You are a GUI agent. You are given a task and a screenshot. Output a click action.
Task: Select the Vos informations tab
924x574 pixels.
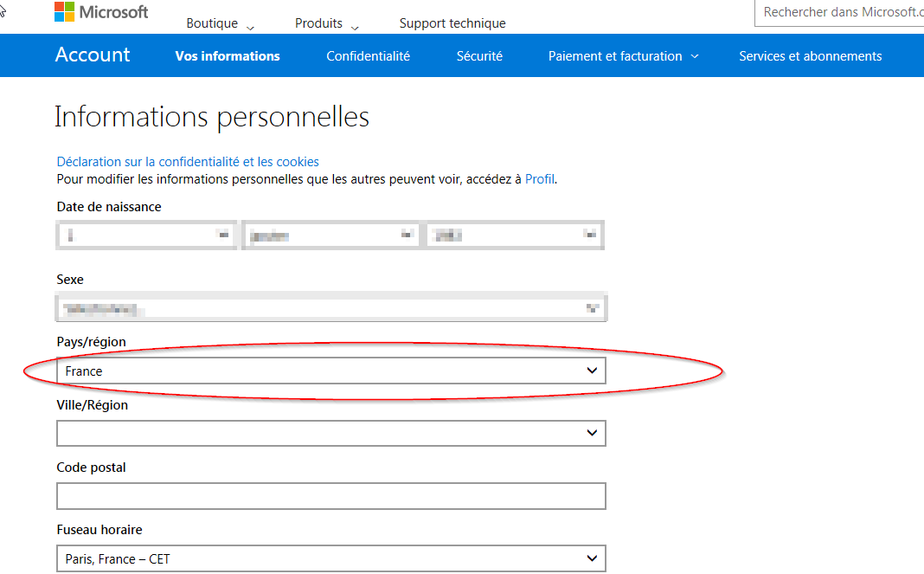tap(228, 56)
